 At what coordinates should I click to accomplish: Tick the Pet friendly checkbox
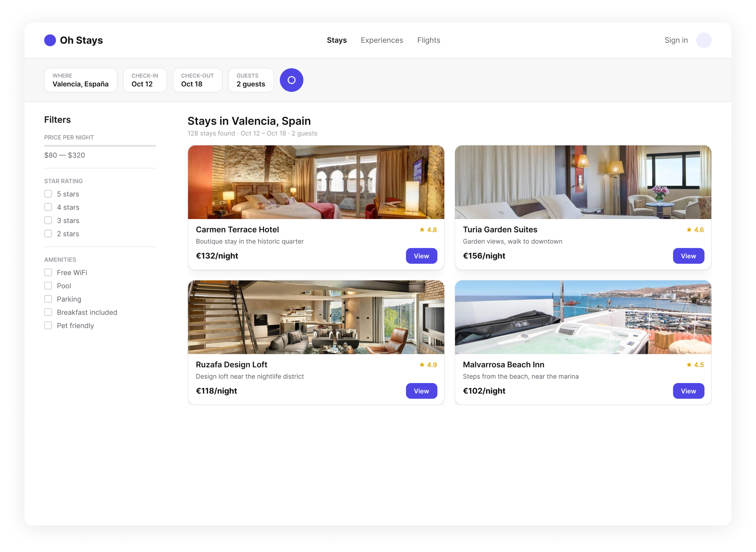48,325
